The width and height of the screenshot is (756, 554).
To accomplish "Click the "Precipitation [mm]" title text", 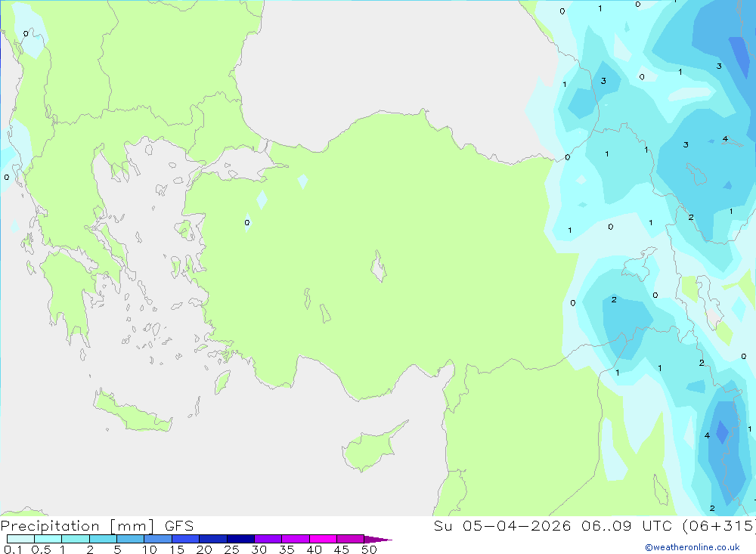I will tap(78, 526).
